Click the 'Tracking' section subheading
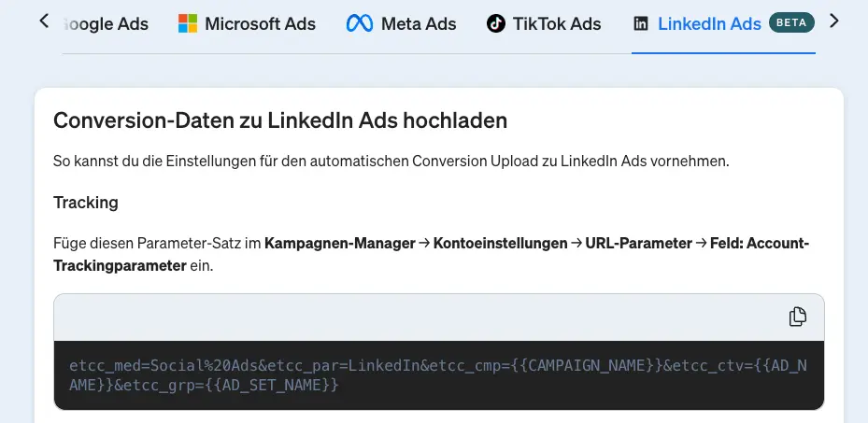 point(86,203)
